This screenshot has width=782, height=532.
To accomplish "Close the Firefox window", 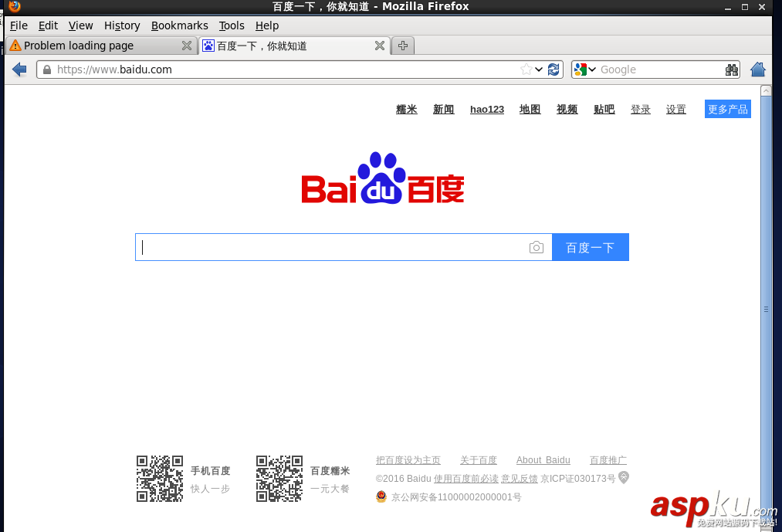I will [762, 7].
